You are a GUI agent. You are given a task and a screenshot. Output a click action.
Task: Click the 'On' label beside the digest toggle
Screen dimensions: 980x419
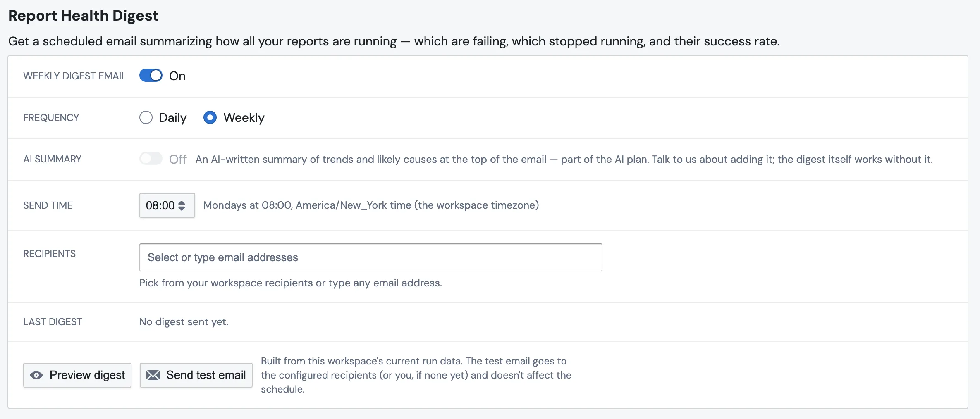[x=177, y=76]
